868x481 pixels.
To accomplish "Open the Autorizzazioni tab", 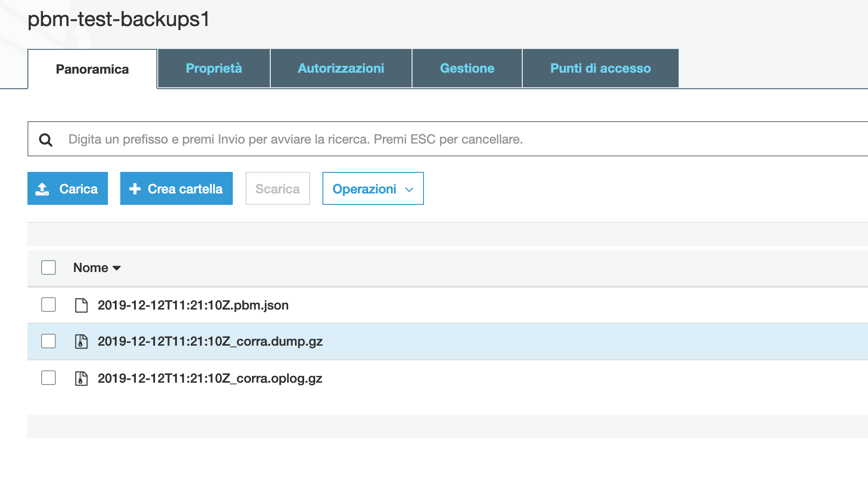I will 341,69.
